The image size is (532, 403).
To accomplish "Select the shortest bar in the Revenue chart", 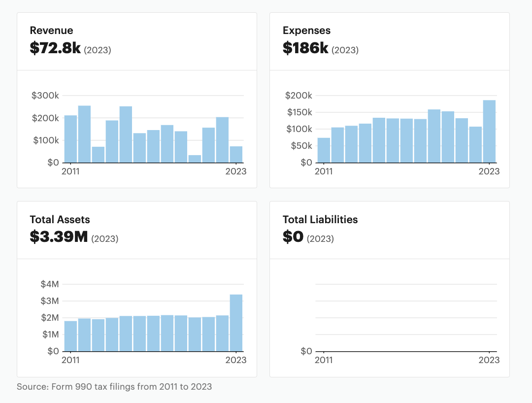I will [195, 159].
